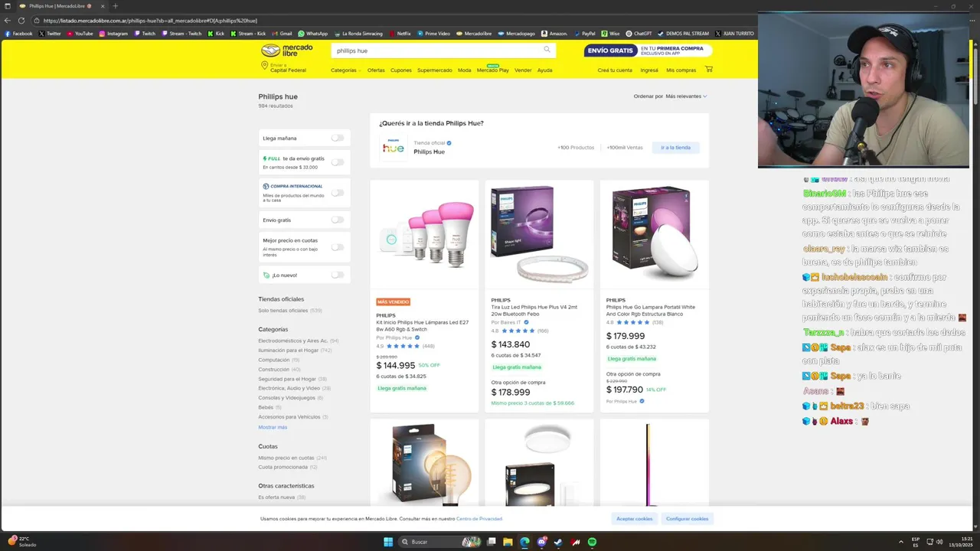The width and height of the screenshot is (980, 551).
Task: Enable the ¡Lo nuevo! filter
Action: (x=337, y=275)
